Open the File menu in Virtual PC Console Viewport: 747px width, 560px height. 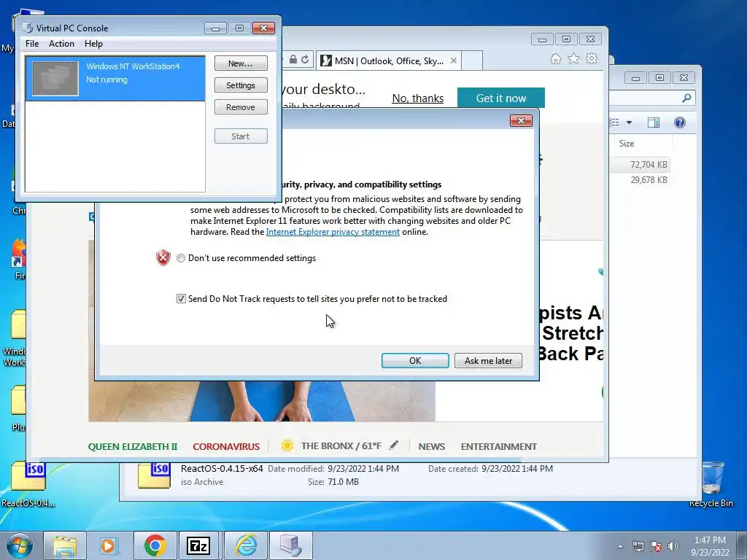pyautogui.click(x=32, y=44)
